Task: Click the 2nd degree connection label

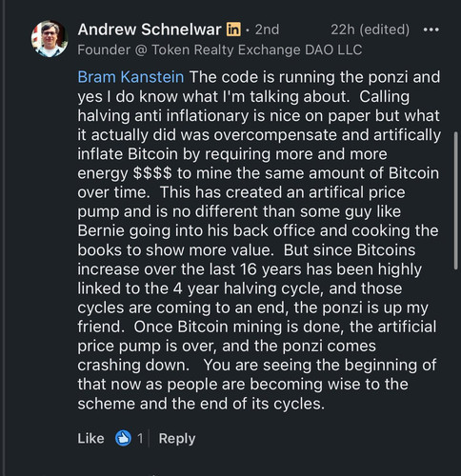Action: [x=267, y=30]
